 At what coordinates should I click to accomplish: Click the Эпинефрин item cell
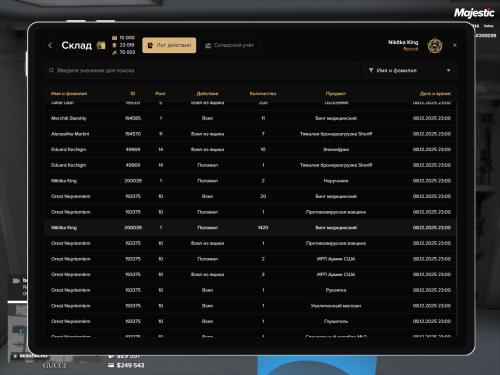[x=336, y=150]
